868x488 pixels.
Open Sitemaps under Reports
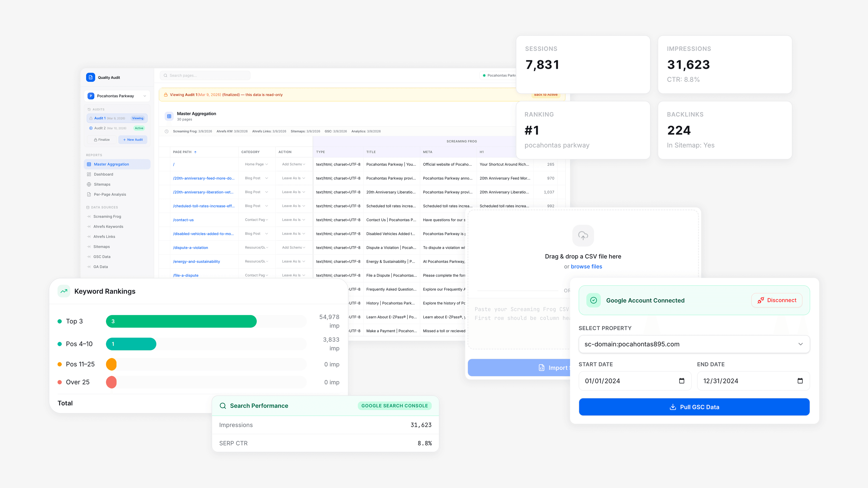pyautogui.click(x=117, y=185)
